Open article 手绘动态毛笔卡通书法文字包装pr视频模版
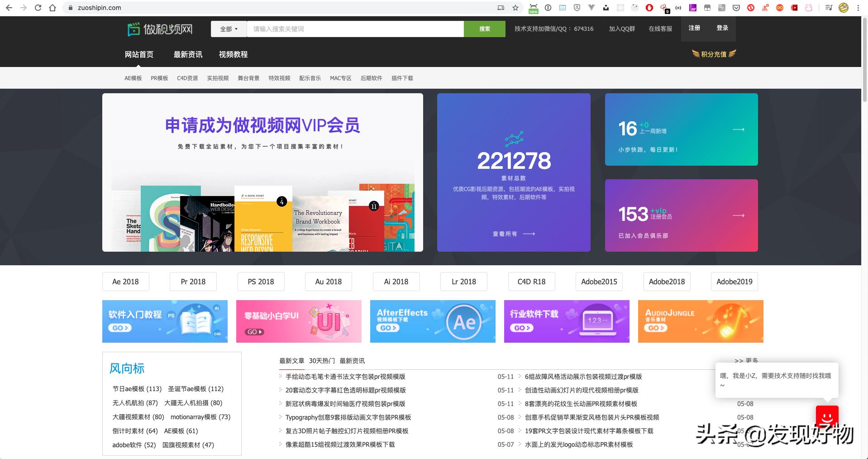The height and width of the screenshot is (459, 868). pyautogui.click(x=345, y=377)
